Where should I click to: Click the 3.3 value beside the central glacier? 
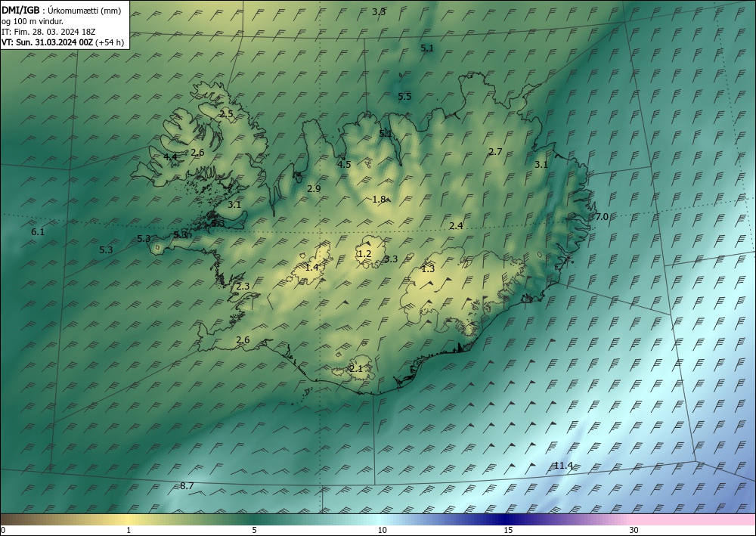391,259
